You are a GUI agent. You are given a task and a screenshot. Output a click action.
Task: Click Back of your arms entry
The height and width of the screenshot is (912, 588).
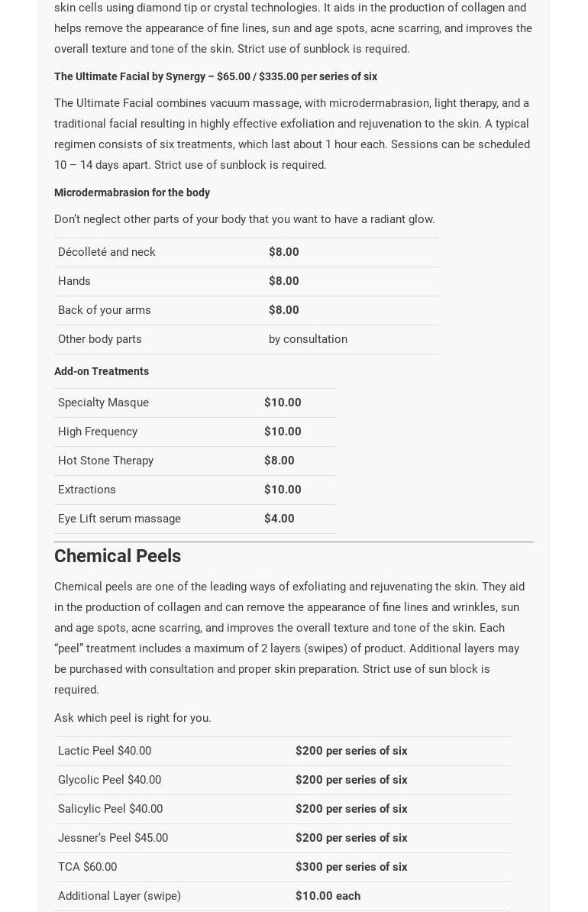[105, 310]
